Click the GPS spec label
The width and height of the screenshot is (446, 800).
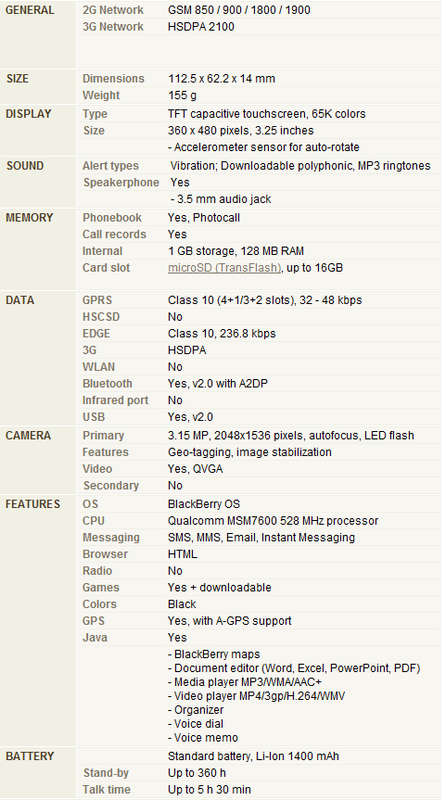point(93,621)
